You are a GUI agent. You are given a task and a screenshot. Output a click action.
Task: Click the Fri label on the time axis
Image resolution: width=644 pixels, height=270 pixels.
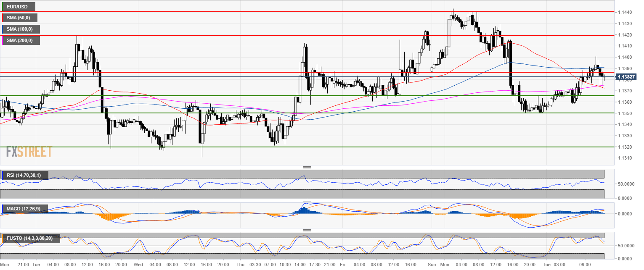tap(342, 265)
